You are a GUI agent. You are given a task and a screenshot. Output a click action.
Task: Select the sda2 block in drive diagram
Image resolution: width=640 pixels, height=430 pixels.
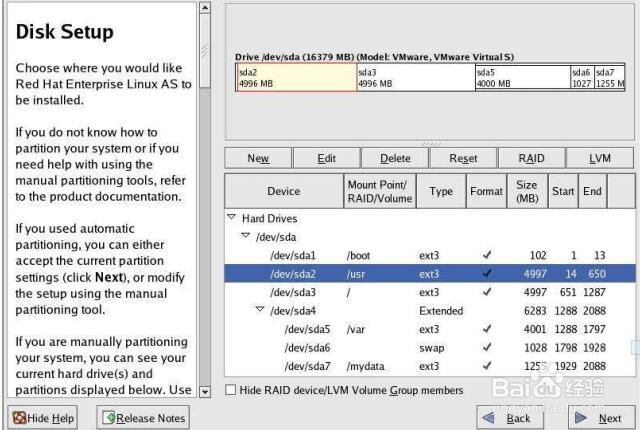coord(297,78)
